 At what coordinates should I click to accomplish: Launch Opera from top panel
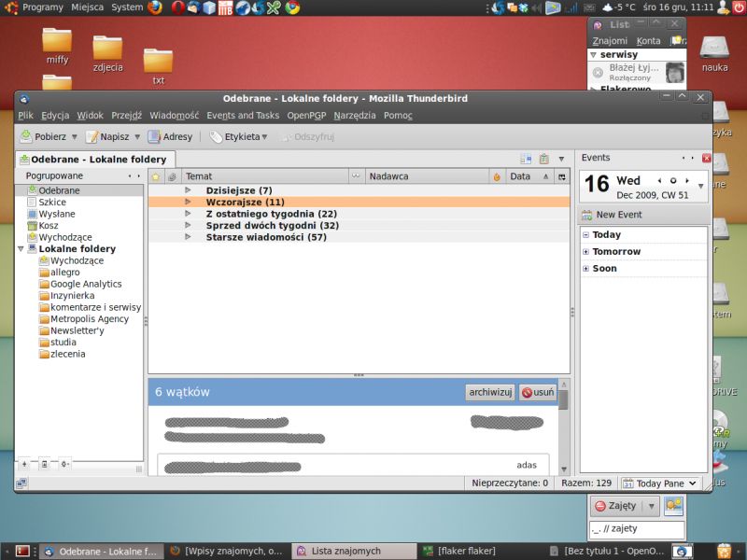pos(177,7)
